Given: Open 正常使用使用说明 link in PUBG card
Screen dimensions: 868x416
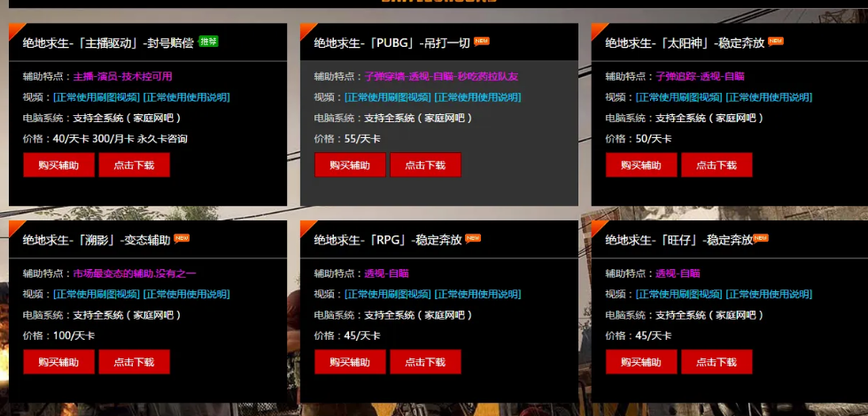Looking at the screenshot, I should [477, 97].
